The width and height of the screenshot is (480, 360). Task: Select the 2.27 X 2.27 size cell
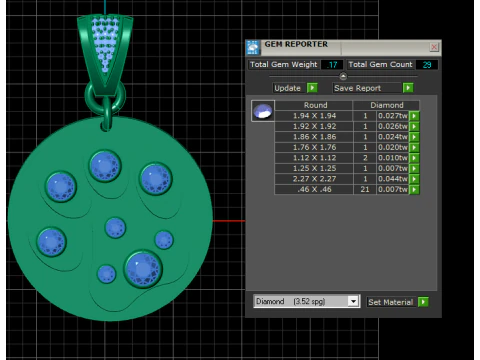[x=314, y=179]
